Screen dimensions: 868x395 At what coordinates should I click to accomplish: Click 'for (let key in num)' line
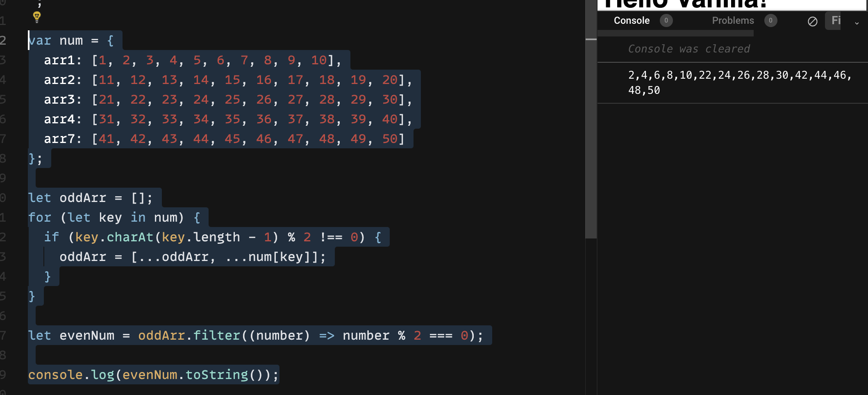[x=114, y=218]
